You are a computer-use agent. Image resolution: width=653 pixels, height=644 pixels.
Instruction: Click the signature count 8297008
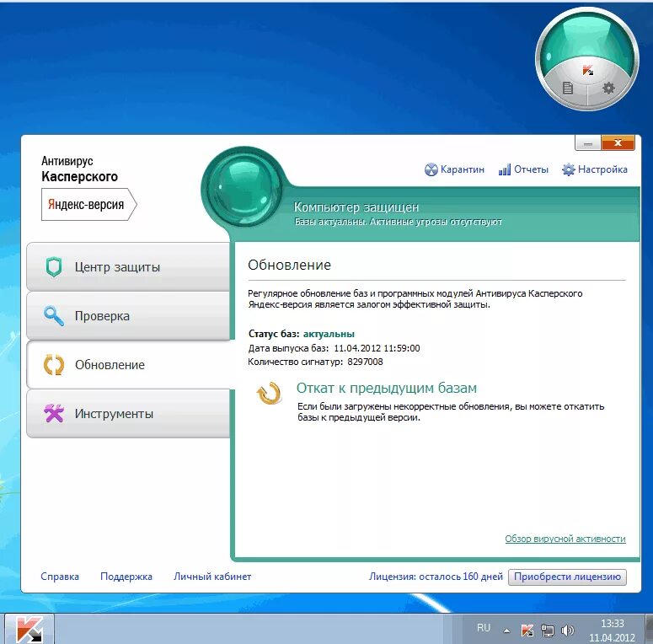pyautogui.click(x=365, y=362)
